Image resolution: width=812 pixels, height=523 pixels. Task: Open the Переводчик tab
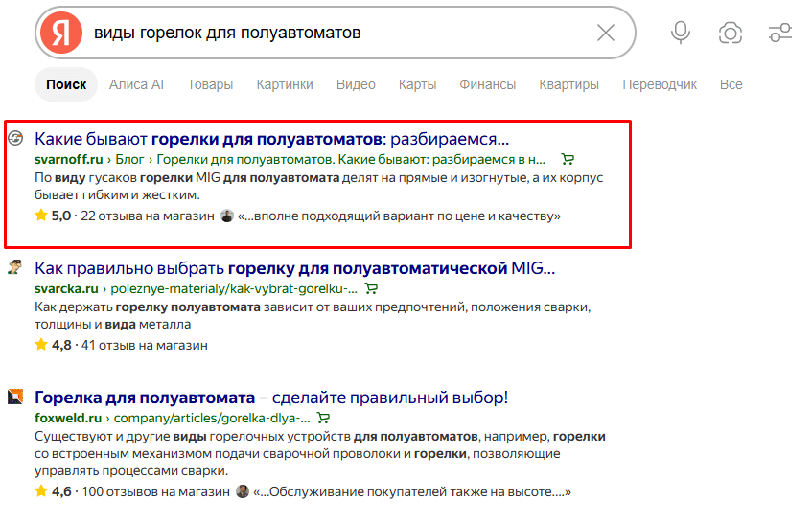pyautogui.click(x=660, y=84)
